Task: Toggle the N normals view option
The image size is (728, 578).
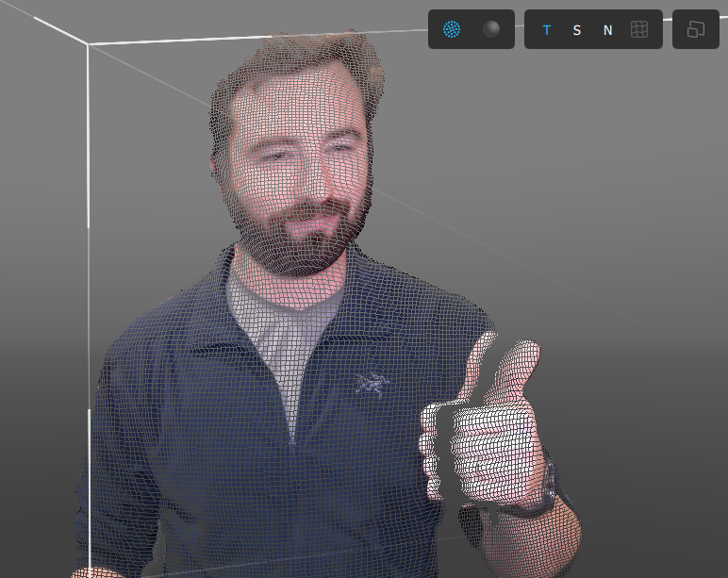Action: (607, 30)
